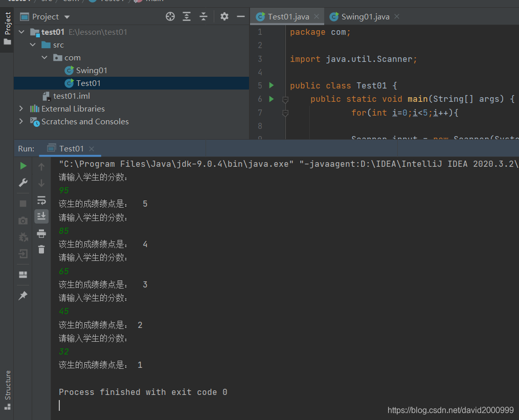Collapse the for loop fold marker

click(285, 113)
